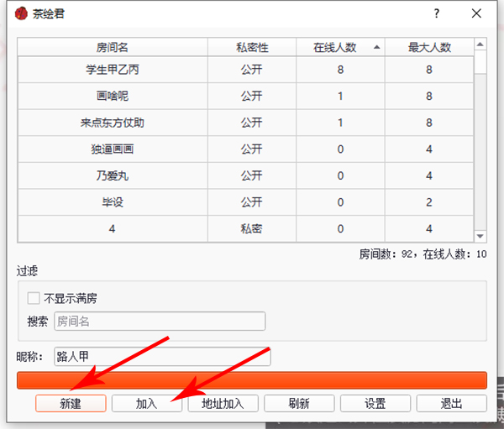Click online count 0 in 乃爱丸 row
Screen dimensions: 504x429
[340, 175]
